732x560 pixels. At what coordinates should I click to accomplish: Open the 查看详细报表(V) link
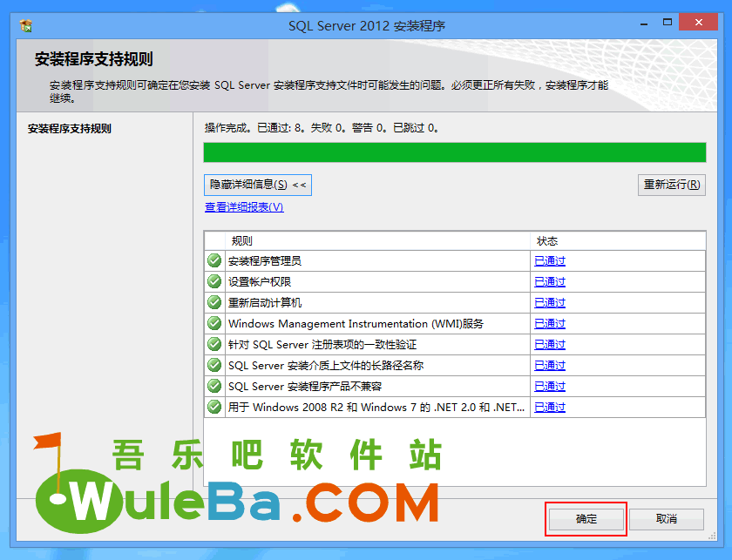point(244,206)
